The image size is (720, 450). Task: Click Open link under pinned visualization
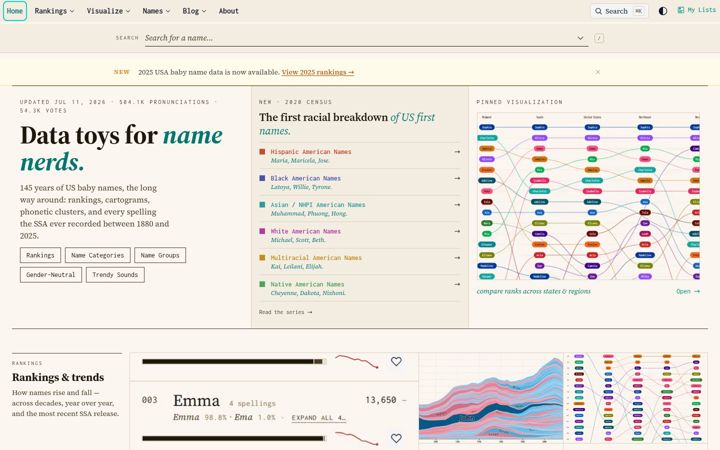688,292
